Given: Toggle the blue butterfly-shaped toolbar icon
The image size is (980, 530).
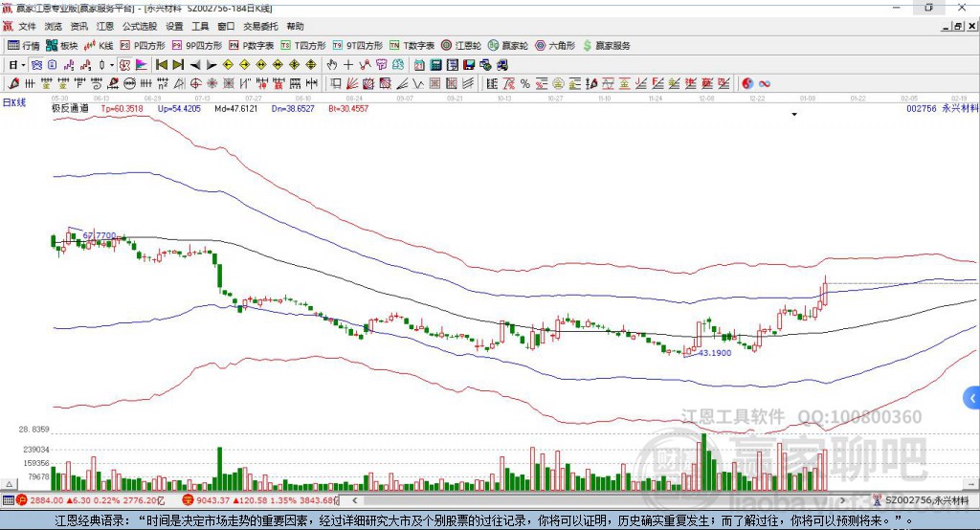Looking at the screenshot, I should point(36,65).
